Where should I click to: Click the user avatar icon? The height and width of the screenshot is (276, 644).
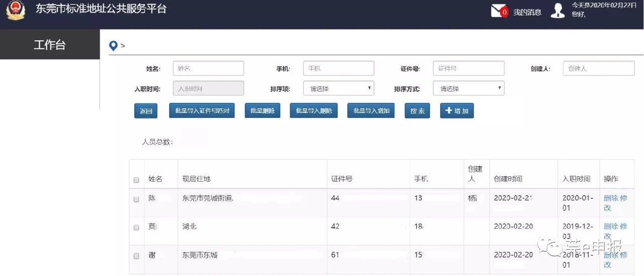[558, 11]
